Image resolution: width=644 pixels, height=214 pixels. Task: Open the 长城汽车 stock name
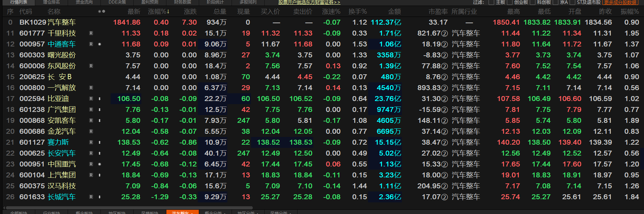62,197
